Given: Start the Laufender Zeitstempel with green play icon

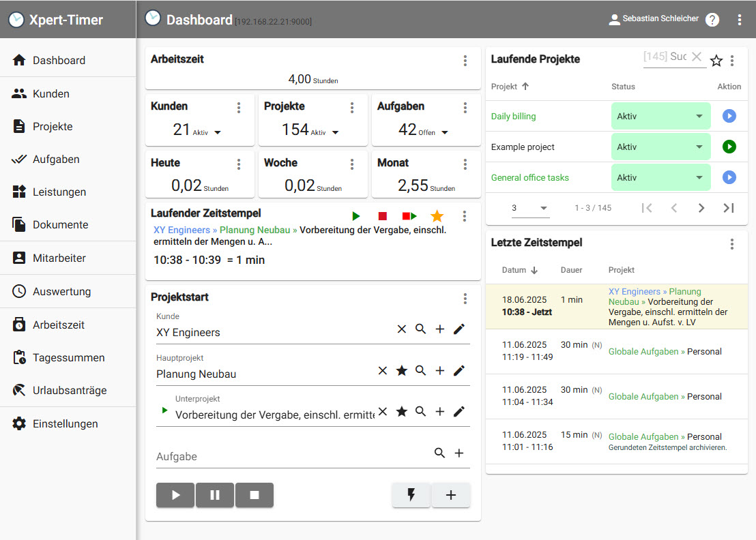Looking at the screenshot, I should (355, 216).
